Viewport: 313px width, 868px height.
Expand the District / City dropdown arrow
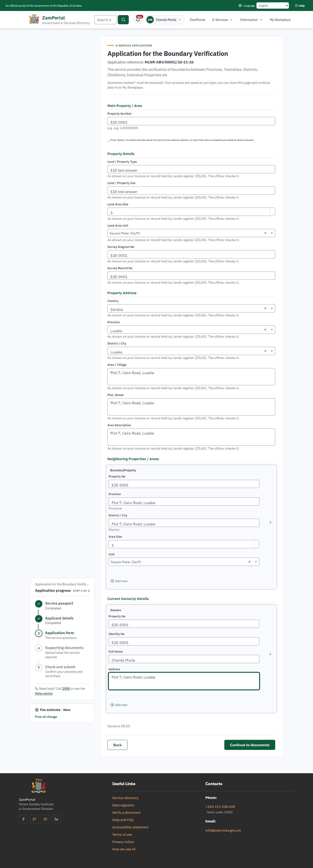tap(272, 350)
